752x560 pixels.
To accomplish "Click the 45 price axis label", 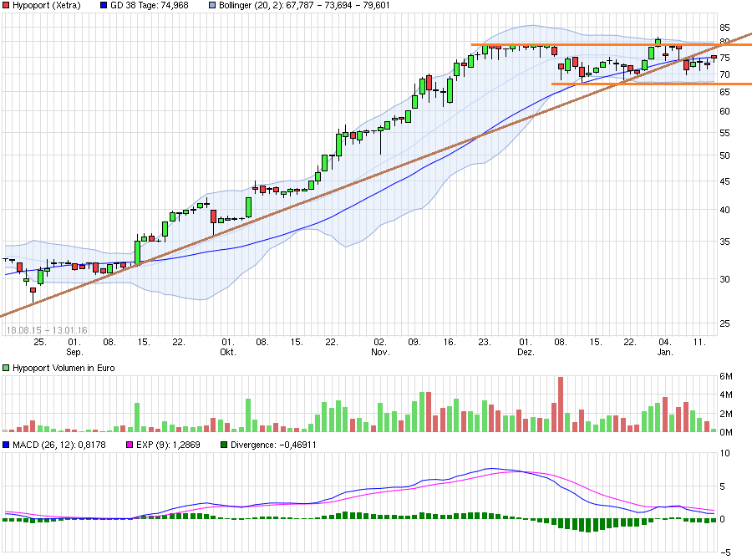I will click(x=724, y=181).
